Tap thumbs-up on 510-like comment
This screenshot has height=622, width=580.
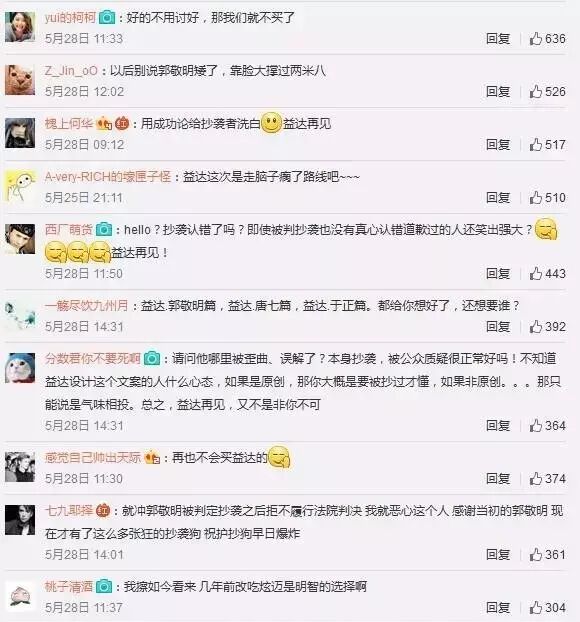(x=536, y=198)
